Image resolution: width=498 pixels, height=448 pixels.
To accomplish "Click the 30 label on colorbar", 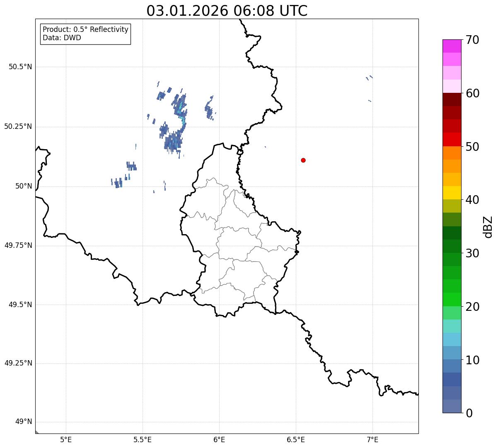I will (472, 254).
